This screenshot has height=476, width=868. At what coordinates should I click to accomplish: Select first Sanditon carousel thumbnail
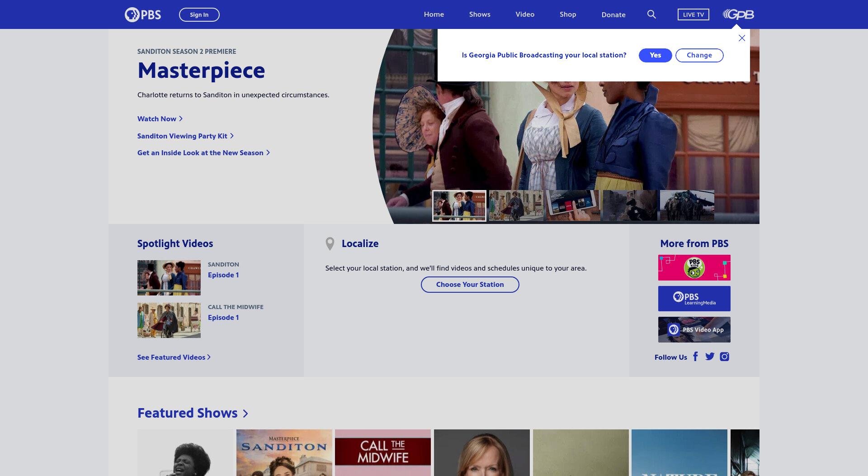pos(459,206)
